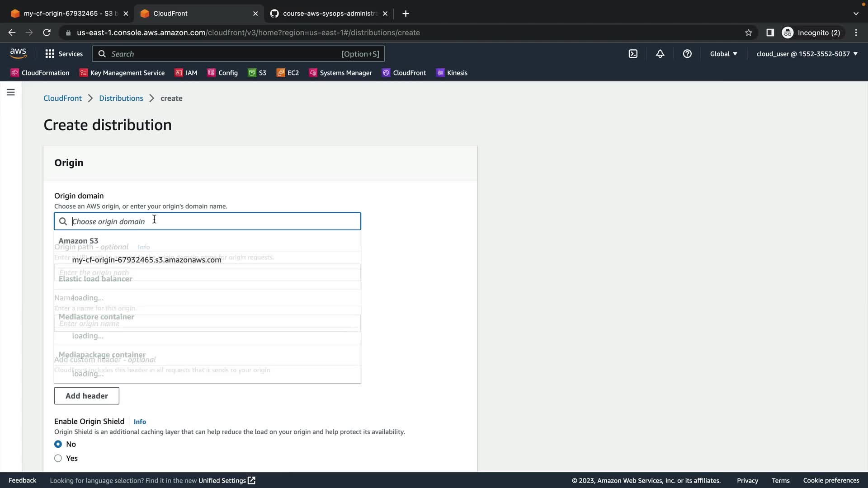
Task: Click the Kinesis favorites shortcut
Action: tap(452, 73)
